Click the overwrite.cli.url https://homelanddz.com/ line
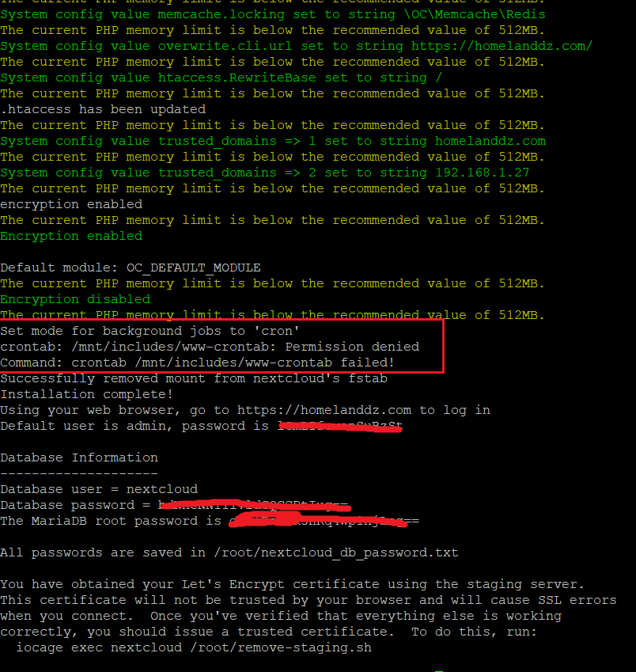The image size is (636, 672). point(297,46)
